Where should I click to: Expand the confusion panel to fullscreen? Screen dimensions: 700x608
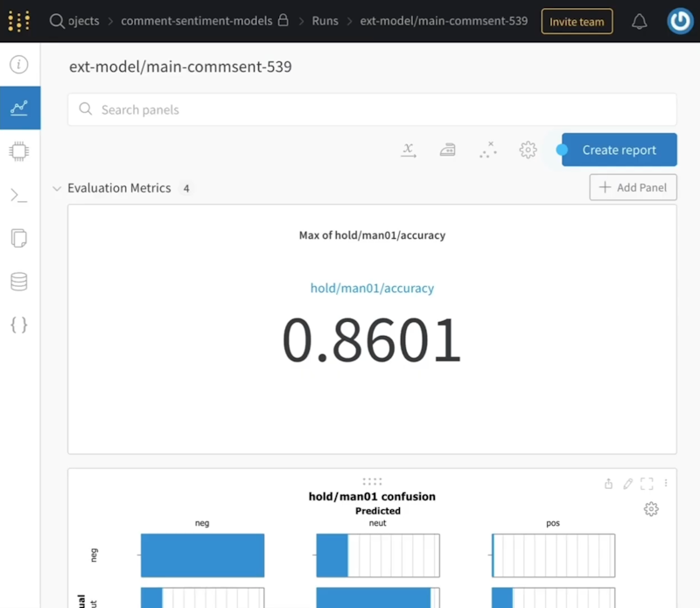(647, 483)
